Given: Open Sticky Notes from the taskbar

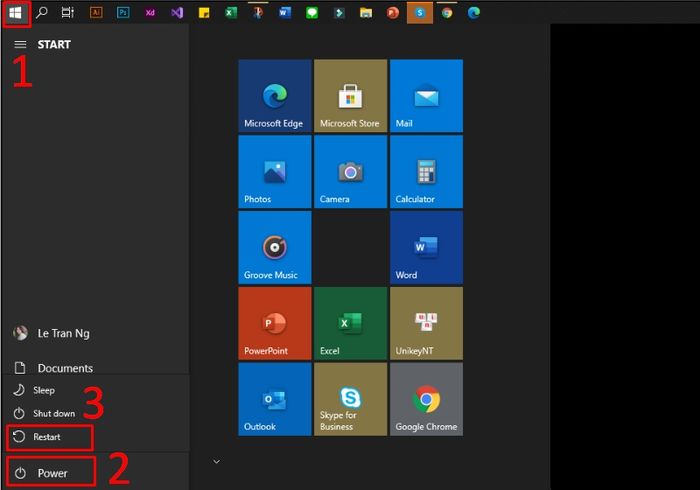Looking at the screenshot, I should (204, 12).
